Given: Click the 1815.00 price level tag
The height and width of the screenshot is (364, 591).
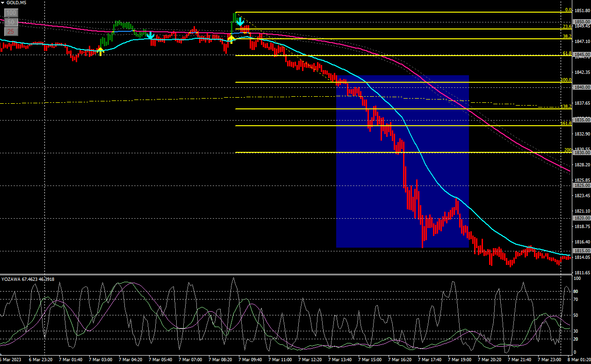Looking at the screenshot, I should click(x=582, y=251).
